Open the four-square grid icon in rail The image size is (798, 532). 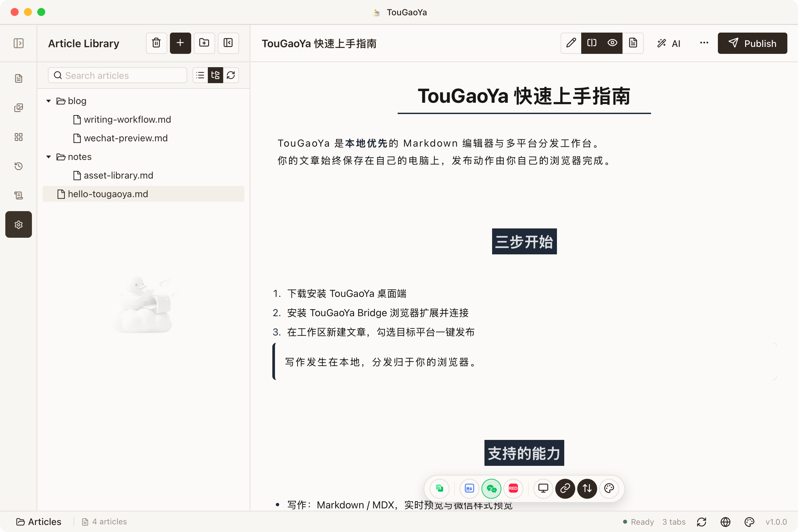[x=19, y=137]
